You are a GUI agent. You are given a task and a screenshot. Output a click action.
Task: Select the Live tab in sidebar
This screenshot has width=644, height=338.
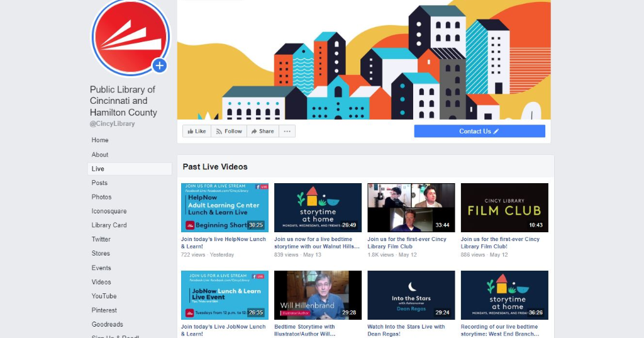(130, 169)
